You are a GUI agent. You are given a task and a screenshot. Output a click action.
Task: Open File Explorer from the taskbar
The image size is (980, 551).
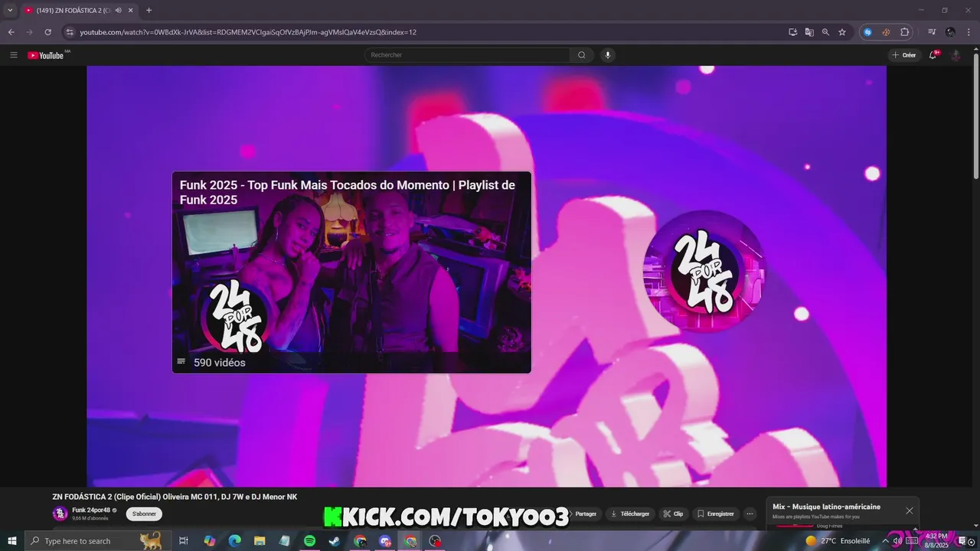coord(260,541)
